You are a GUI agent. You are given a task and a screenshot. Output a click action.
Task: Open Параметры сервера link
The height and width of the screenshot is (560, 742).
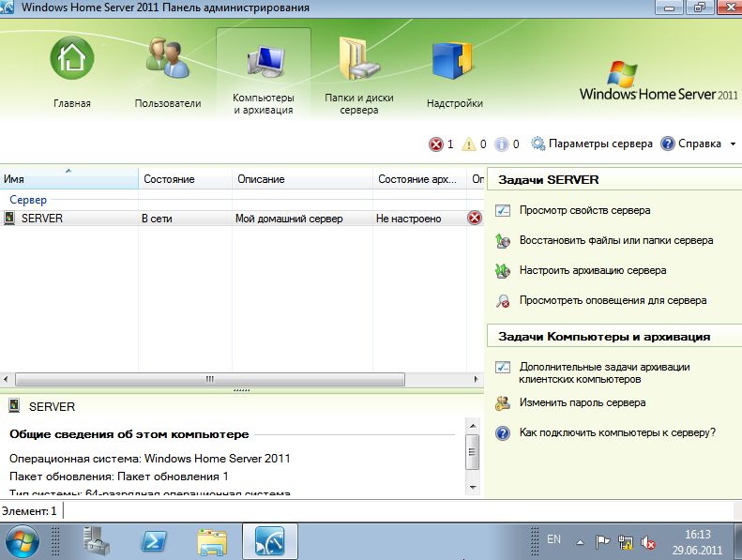(x=600, y=144)
